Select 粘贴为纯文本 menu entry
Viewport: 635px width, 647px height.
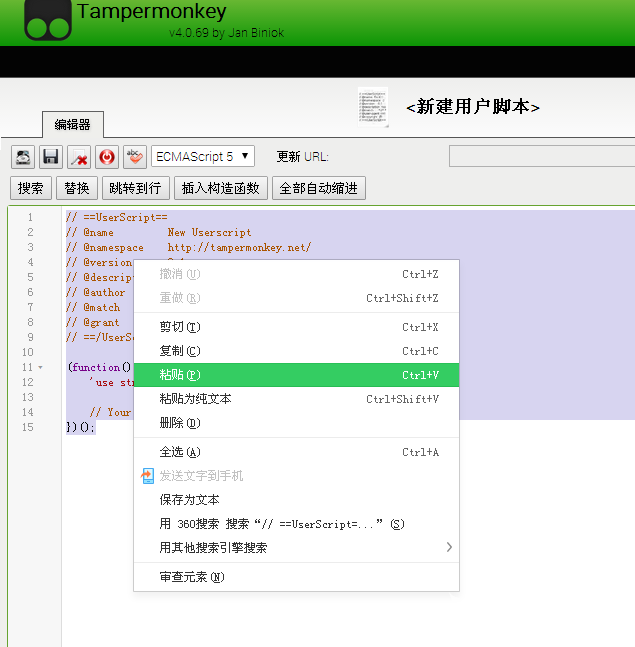pos(296,399)
